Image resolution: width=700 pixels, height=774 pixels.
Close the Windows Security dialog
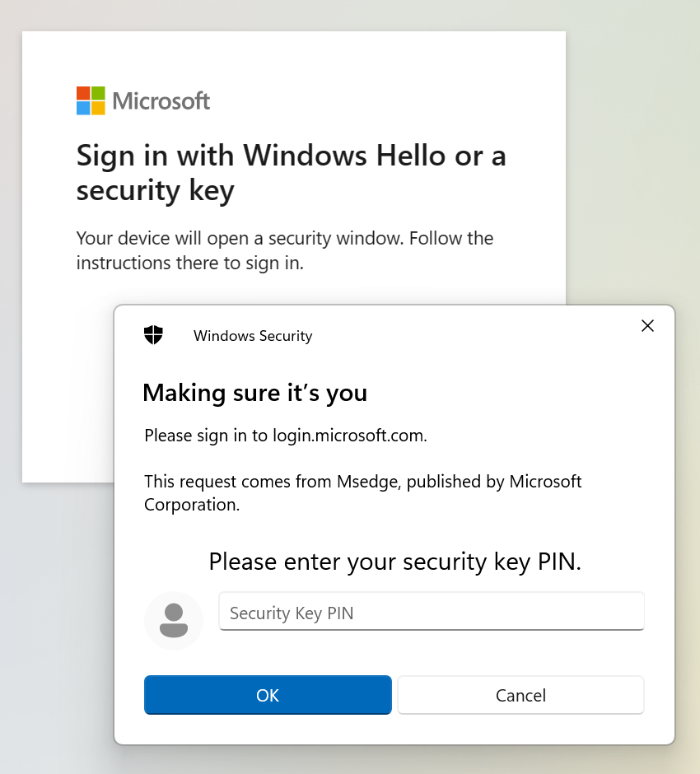[647, 326]
